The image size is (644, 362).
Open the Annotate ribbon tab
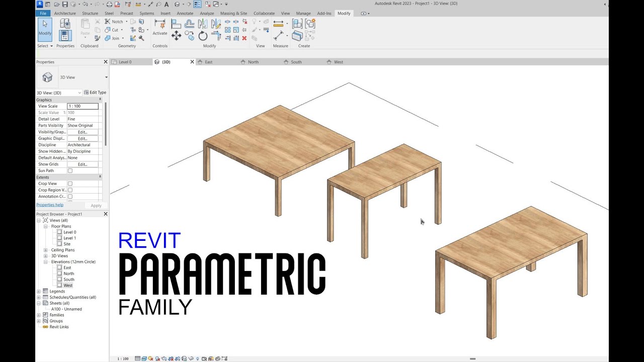[185, 14]
